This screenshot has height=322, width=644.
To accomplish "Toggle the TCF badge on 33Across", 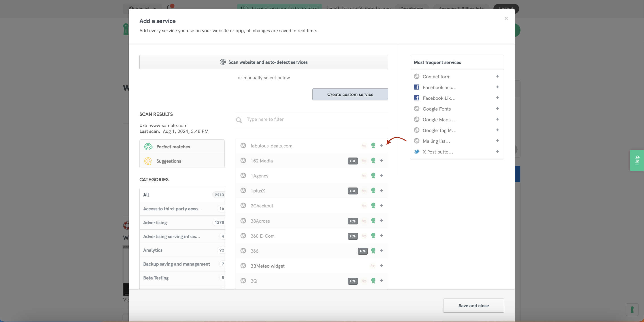I will point(352,221).
